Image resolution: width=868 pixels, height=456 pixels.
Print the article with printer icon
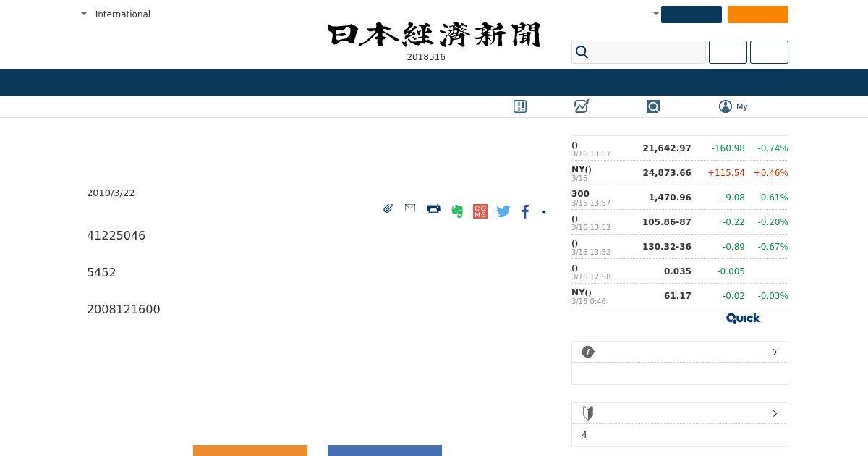[433, 208]
